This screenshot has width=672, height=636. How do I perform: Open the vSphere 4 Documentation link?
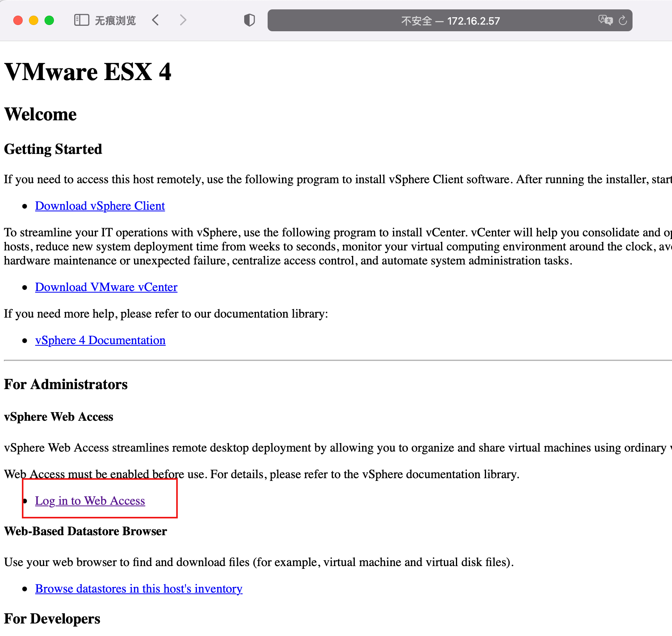(x=100, y=340)
